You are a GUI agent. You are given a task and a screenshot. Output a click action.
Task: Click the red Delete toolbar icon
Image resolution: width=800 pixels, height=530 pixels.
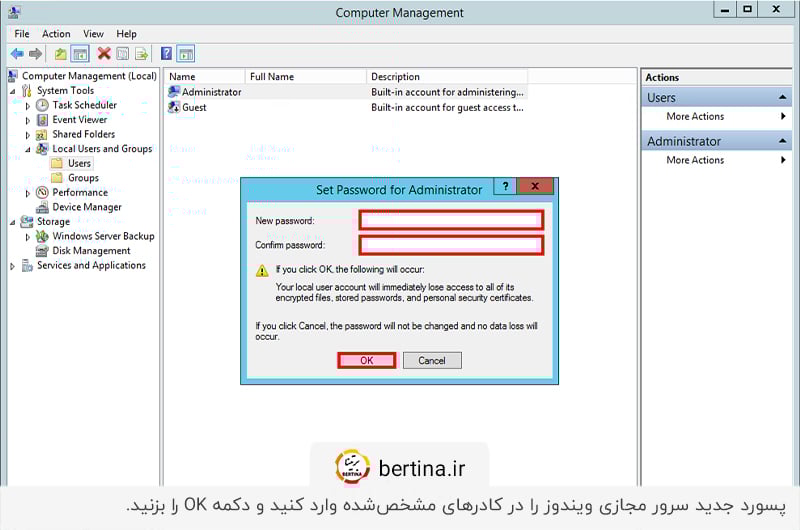(x=104, y=53)
